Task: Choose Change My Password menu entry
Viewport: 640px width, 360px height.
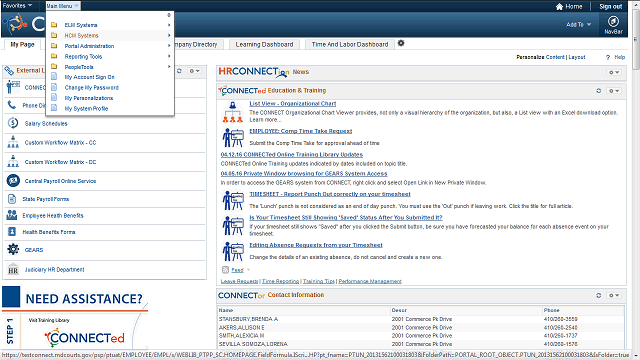Action: (91, 87)
